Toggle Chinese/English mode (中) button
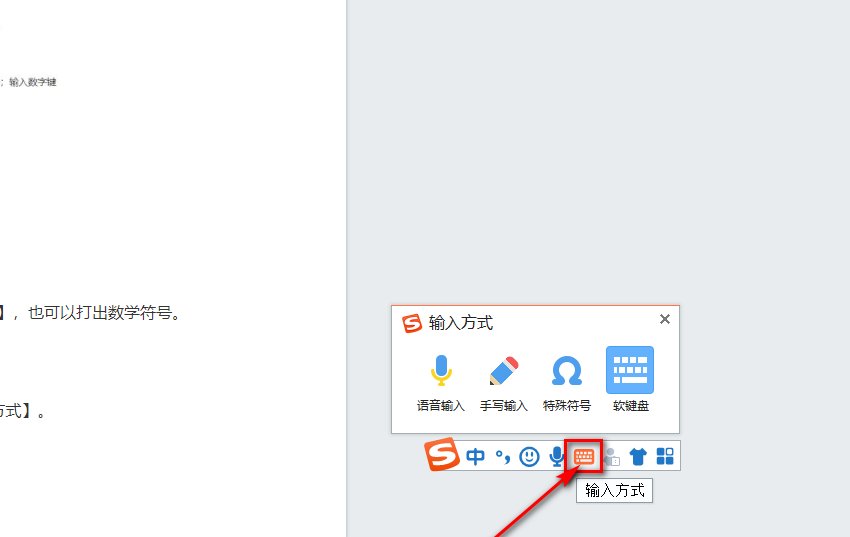 (475, 456)
